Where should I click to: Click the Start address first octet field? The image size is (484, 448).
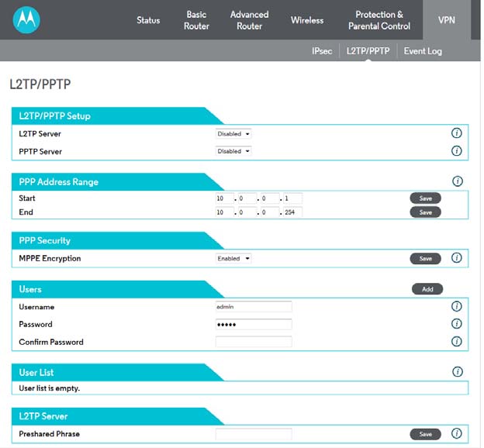[x=225, y=198]
